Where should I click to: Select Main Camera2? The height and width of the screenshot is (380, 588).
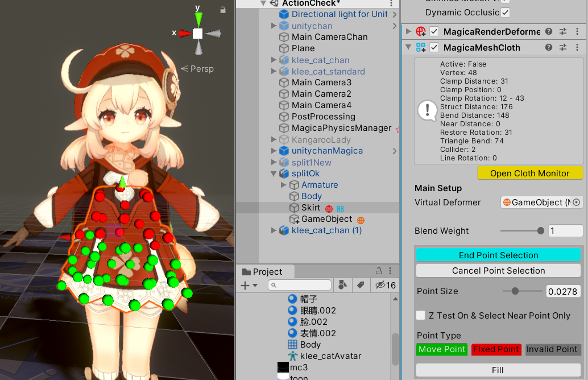pyautogui.click(x=321, y=94)
